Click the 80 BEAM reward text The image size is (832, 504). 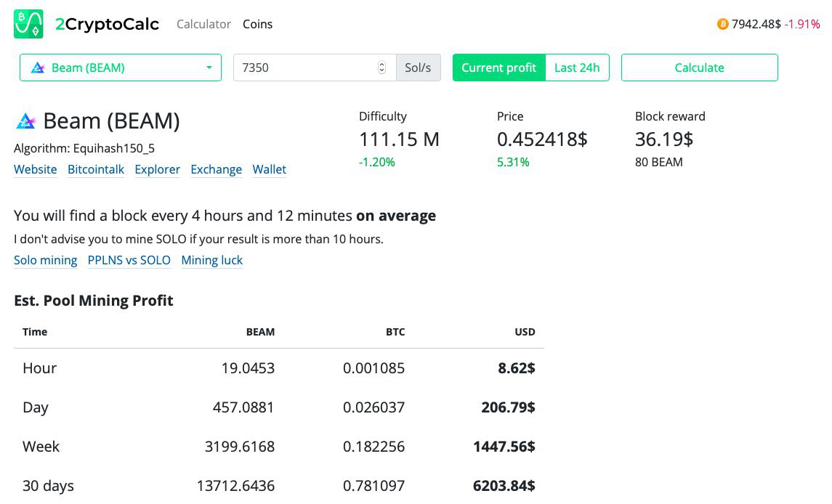[659, 163]
